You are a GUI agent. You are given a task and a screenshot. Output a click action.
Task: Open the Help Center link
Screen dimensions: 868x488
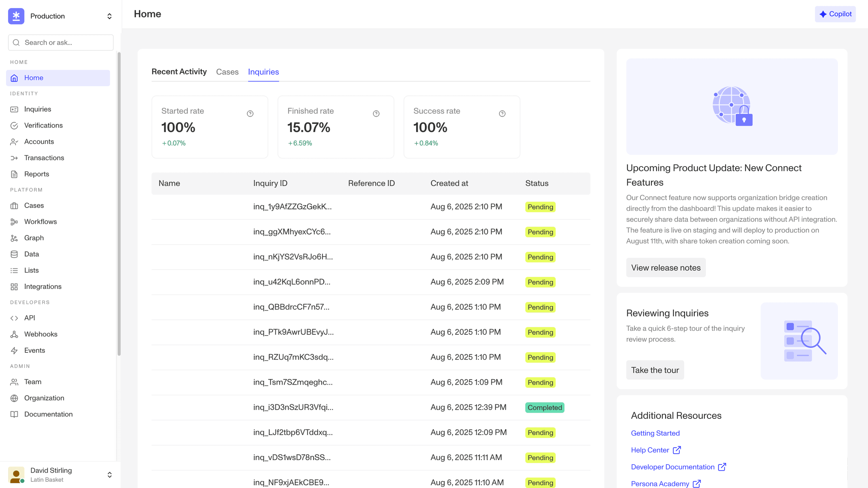[656, 450]
